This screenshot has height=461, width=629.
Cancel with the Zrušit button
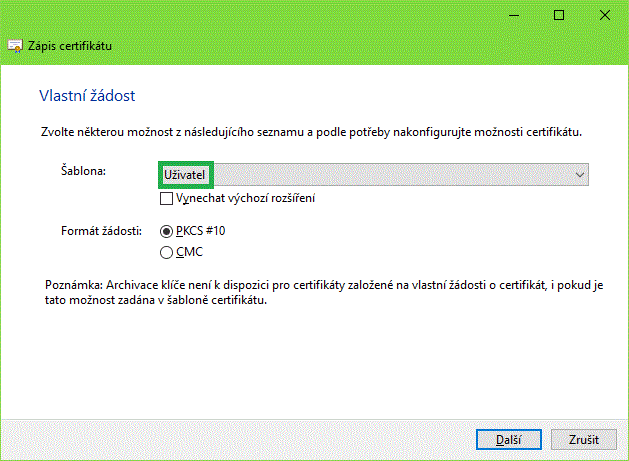[582, 440]
